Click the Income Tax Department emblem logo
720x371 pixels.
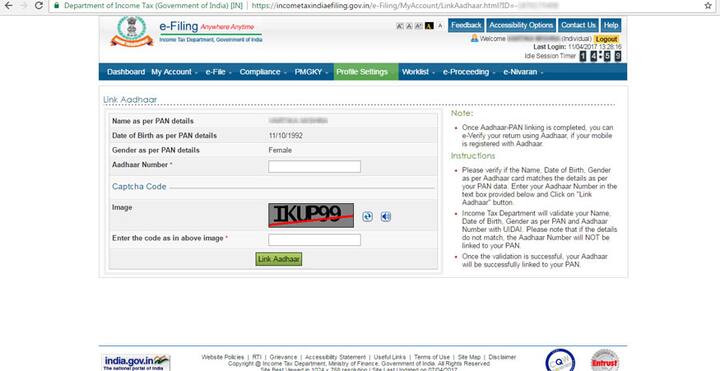click(x=132, y=31)
